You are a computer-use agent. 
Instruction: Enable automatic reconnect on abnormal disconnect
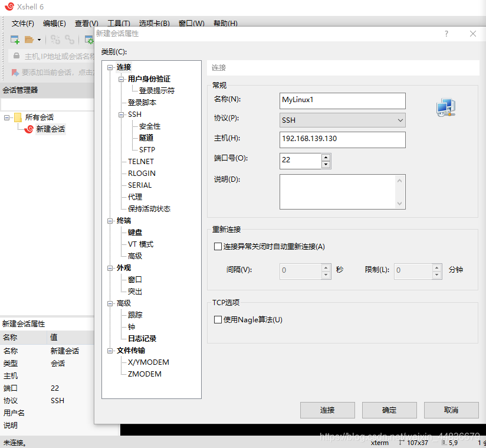(218, 246)
